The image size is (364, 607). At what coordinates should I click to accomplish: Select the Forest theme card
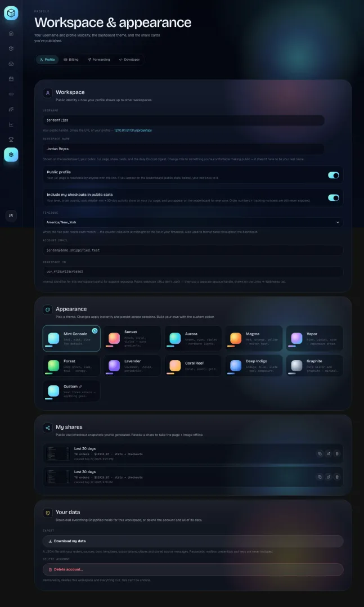click(71, 366)
